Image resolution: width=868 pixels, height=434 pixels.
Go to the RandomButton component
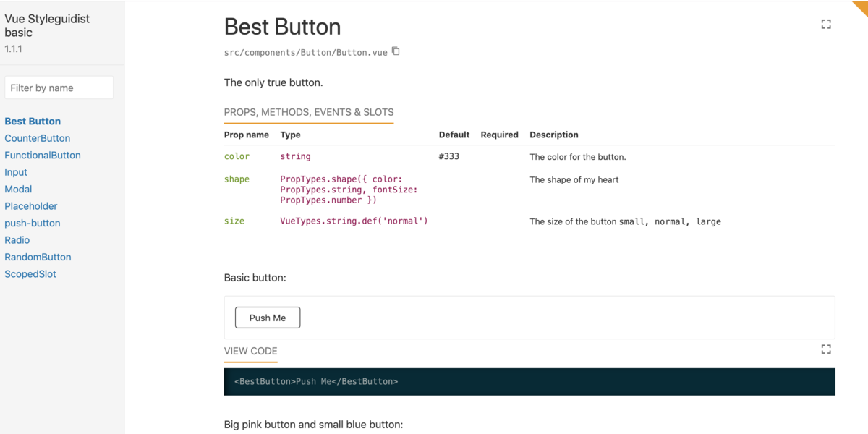point(38,257)
